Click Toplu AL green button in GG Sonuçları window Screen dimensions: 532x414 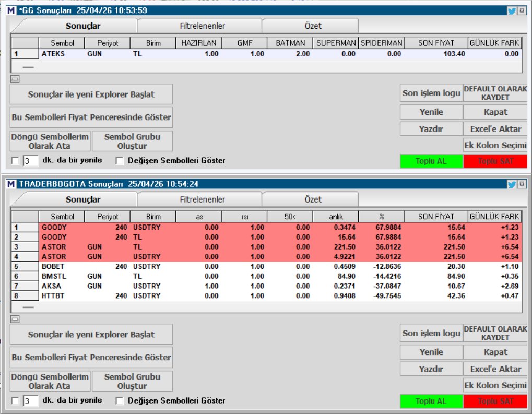point(431,161)
